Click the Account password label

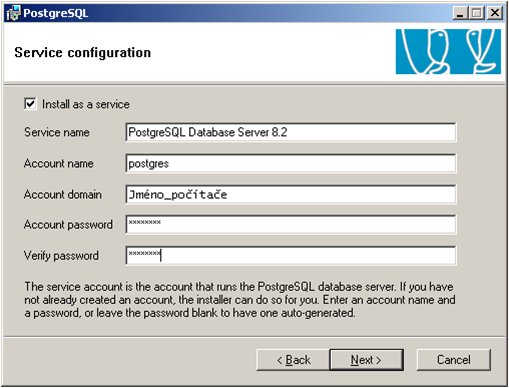pos(68,225)
